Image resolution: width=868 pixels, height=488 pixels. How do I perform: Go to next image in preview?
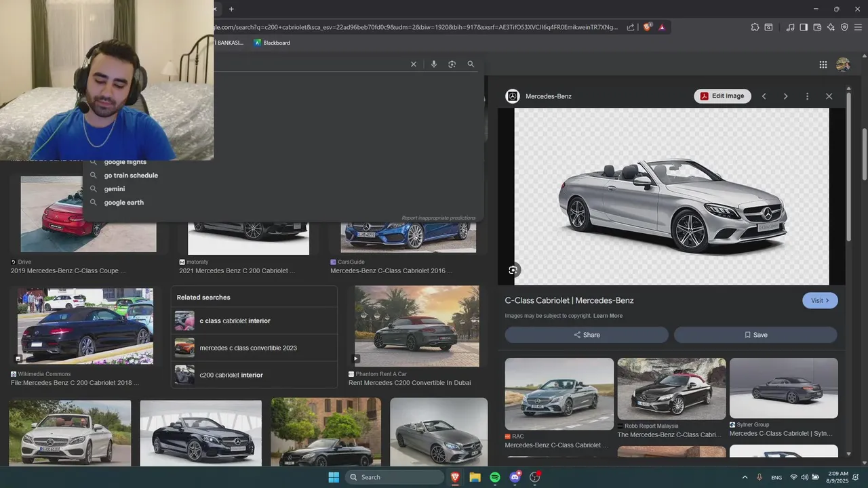point(785,96)
